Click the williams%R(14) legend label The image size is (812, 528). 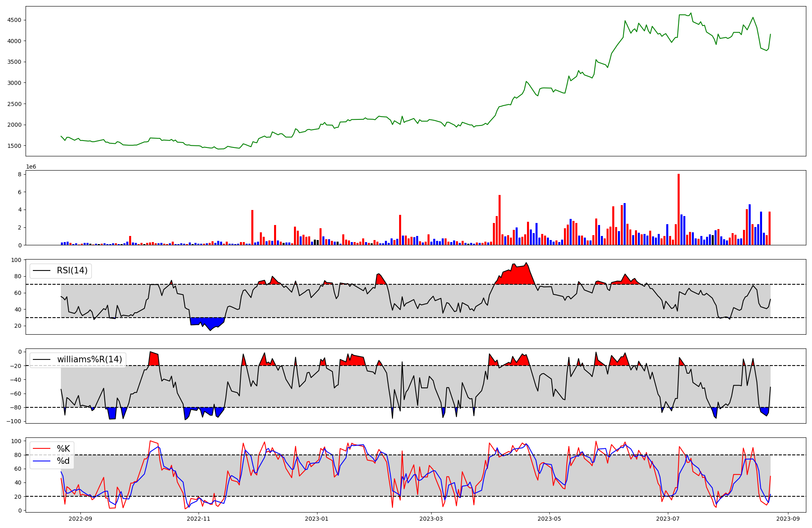89,359
